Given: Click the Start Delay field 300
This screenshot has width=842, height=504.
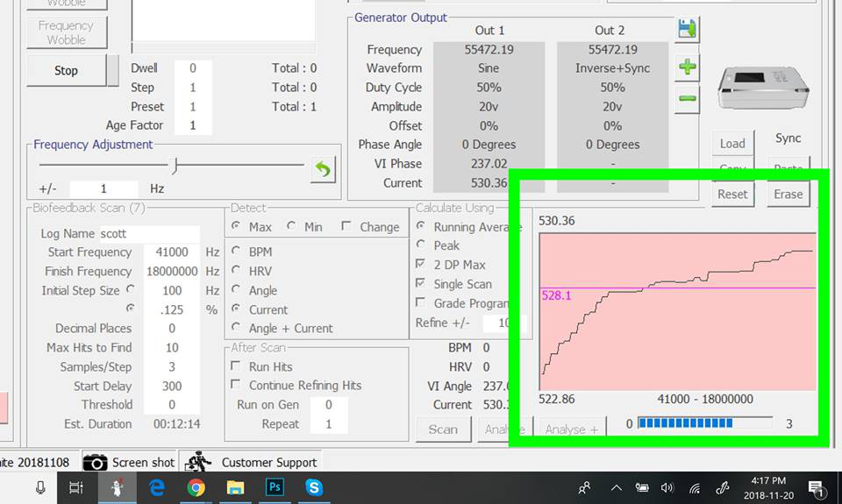Looking at the screenshot, I should tap(172, 386).
